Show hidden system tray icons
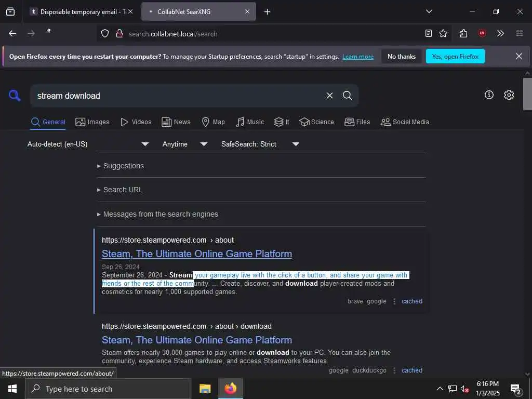This screenshot has height=399, width=532. point(440,389)
